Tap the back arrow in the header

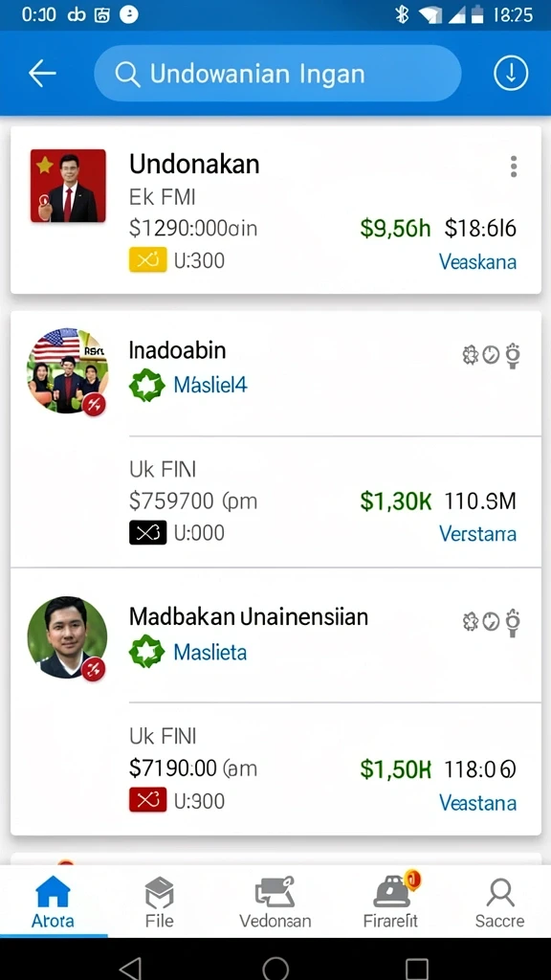tap(42, 74)
